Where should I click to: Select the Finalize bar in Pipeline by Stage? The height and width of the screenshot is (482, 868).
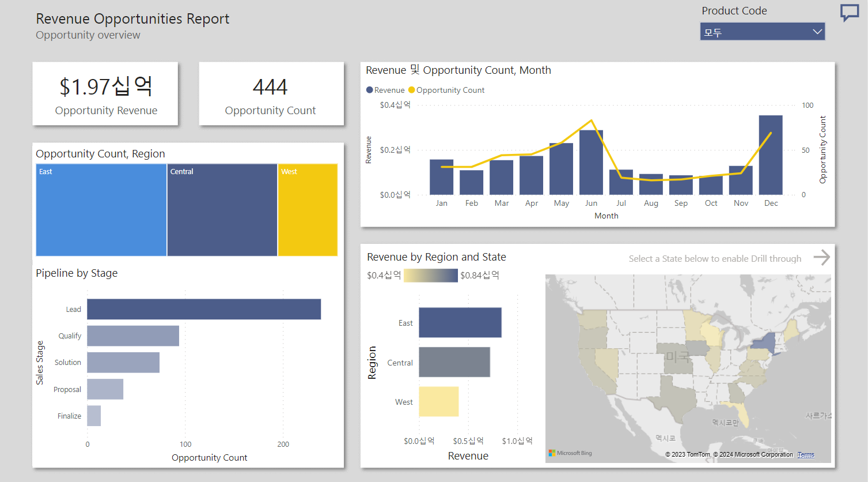pos(94,416)
